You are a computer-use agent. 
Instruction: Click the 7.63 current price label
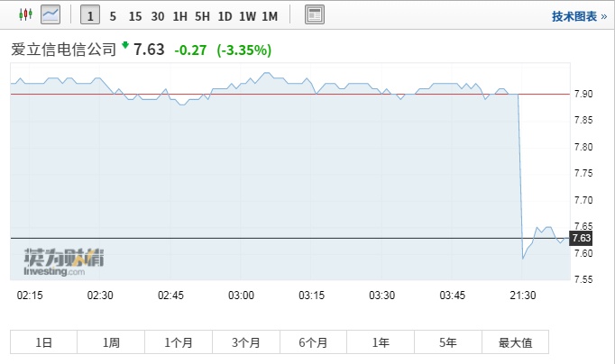click(582, 238)
